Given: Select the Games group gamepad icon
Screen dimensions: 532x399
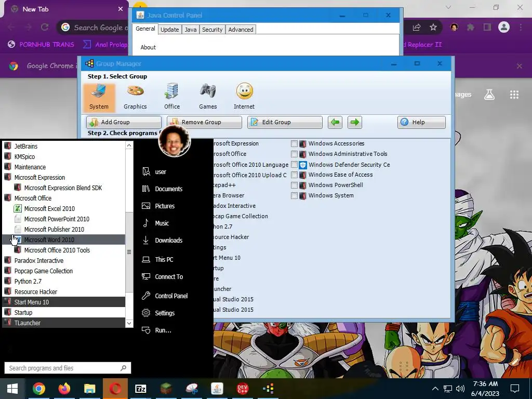Looking at the screenshot, I should click(x=208, y=91).
